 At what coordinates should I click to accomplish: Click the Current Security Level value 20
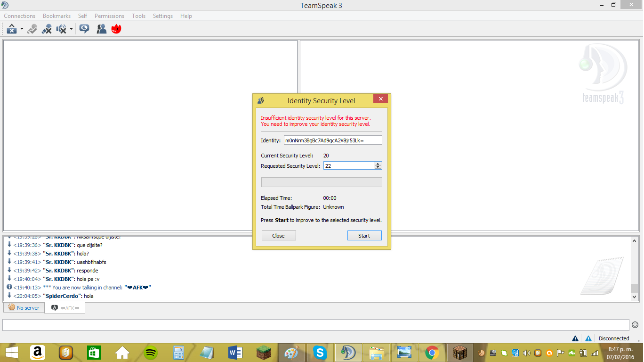[x=326, y=156]
